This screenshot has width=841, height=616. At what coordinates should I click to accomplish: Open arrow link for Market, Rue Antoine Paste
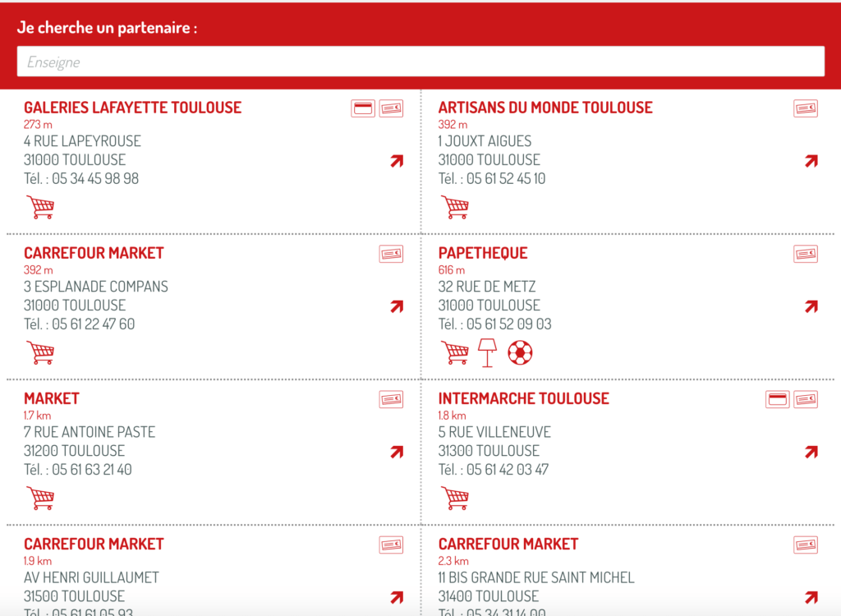point(397,452)
